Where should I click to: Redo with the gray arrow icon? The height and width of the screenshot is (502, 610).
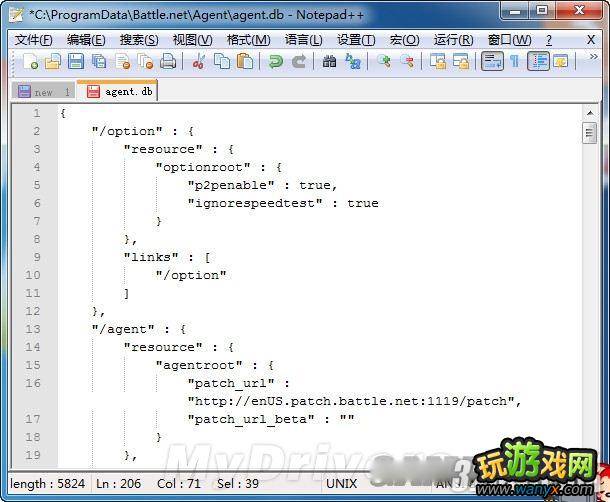click(299, 61)
